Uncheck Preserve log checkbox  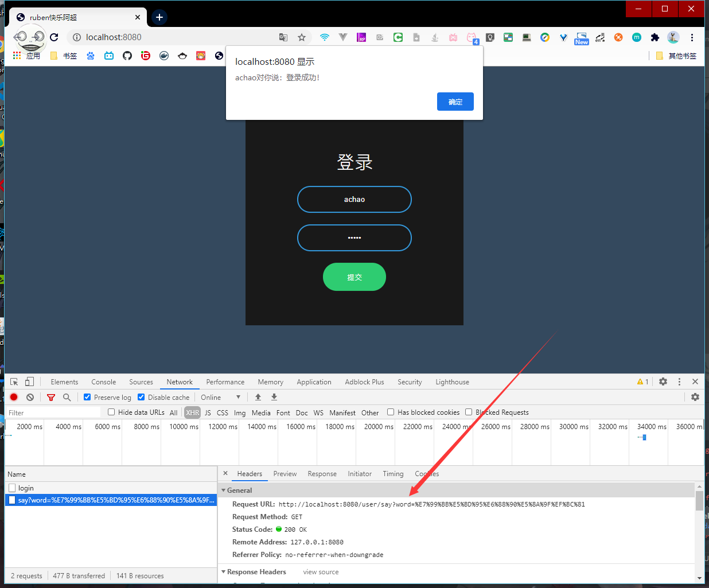(87, 397)
